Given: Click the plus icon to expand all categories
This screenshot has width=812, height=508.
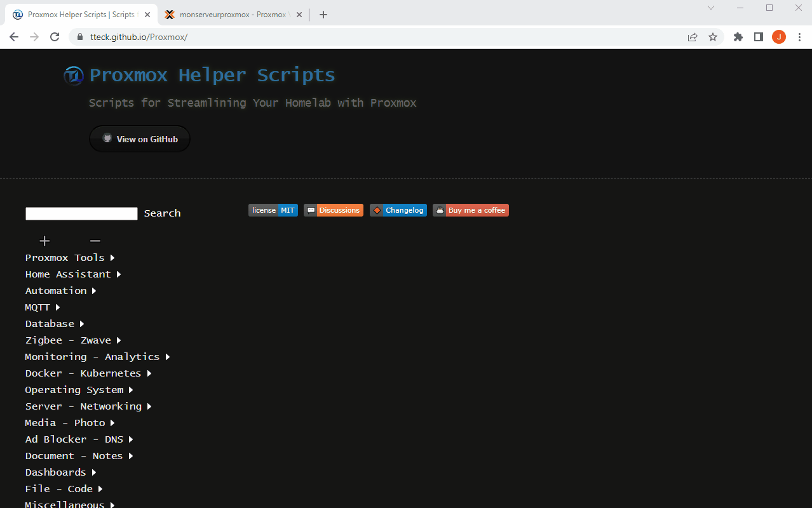Looking at the screenshot, I should [x=44, y=241].
